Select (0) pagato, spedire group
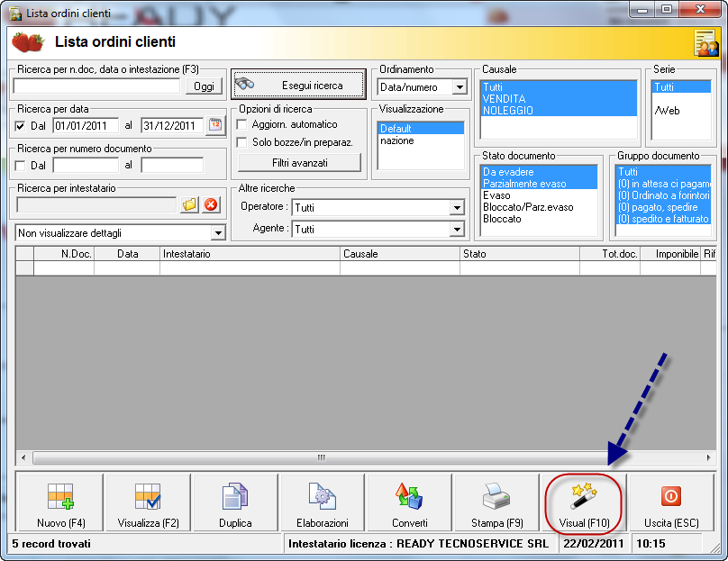The image size is (728, 561). click(663, 207)
